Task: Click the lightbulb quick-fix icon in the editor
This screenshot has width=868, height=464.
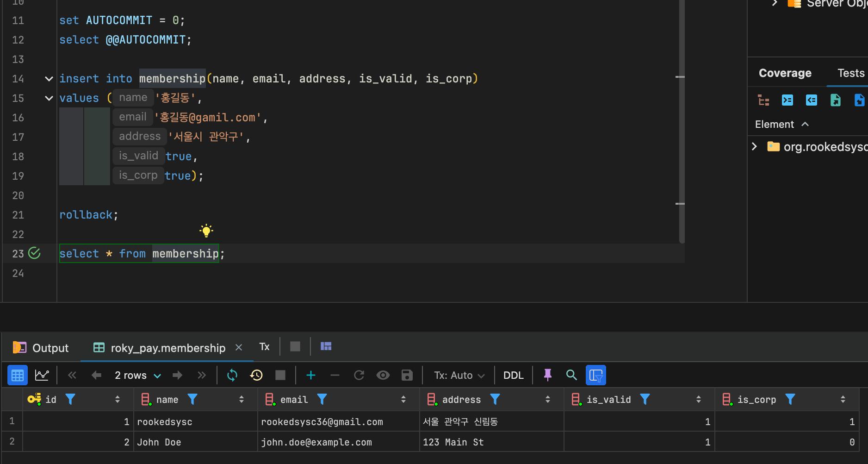Action: (x=206, y=230)
